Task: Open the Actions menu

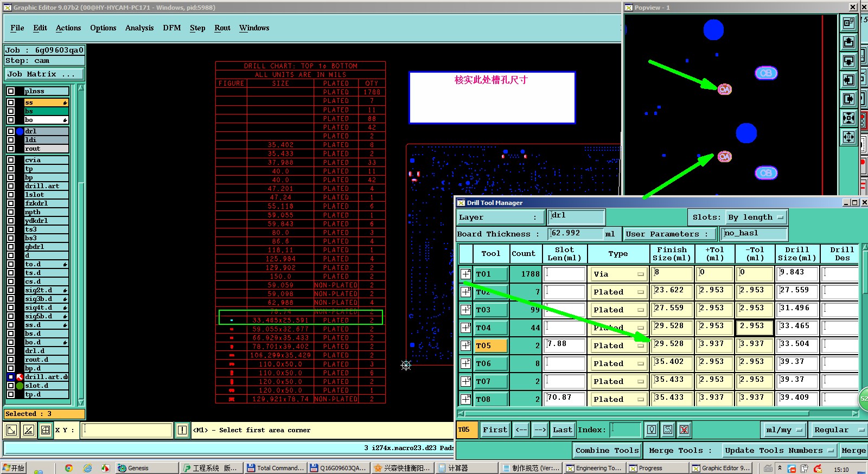Action: (68, 28)
